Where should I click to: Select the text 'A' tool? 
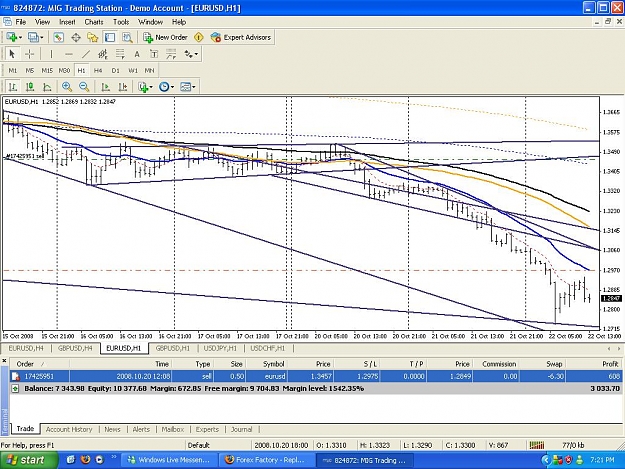[x=137, y=54]
